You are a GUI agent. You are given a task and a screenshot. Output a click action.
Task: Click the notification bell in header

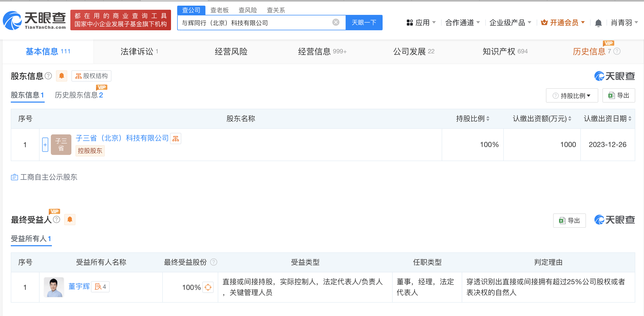598,23
